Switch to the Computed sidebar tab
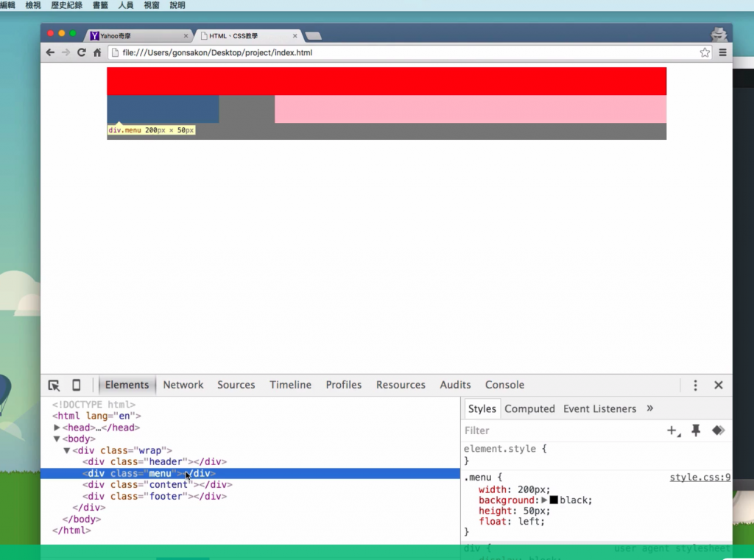The height and width of the screenshot is (560, 754). [x=529, y=408]
